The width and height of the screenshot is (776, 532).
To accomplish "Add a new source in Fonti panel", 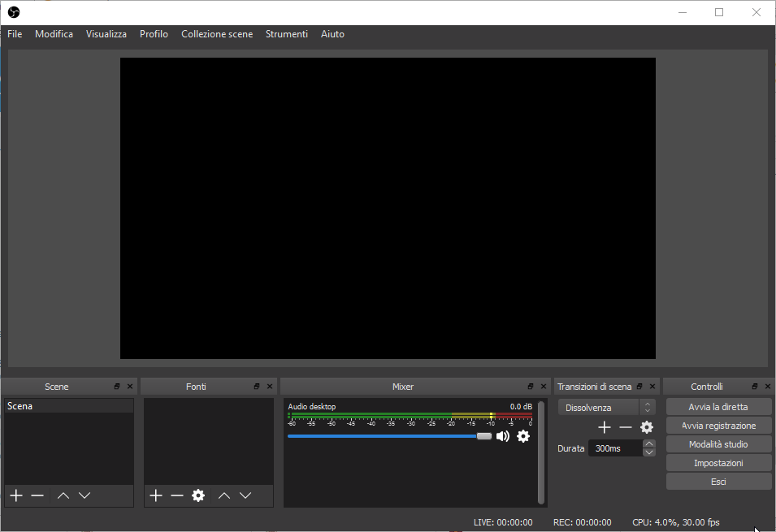I will 156,495.
